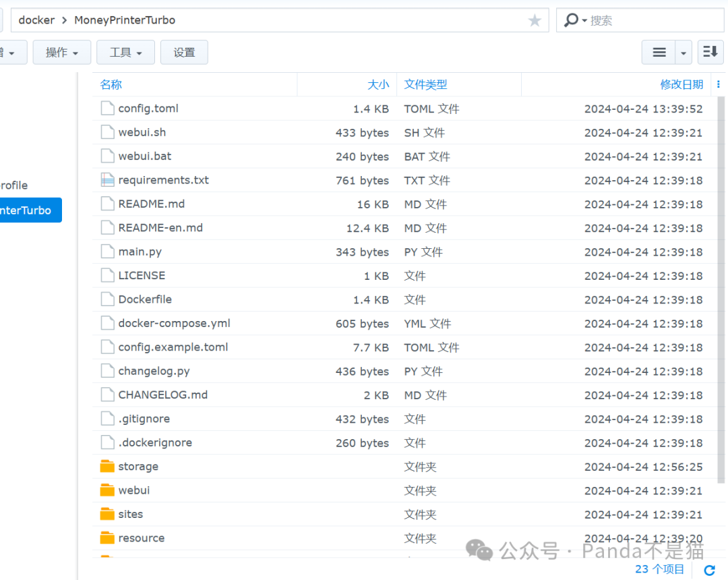Select the CHANGELOG.md file name
728x580 pixels.
[x=163, y=395]
